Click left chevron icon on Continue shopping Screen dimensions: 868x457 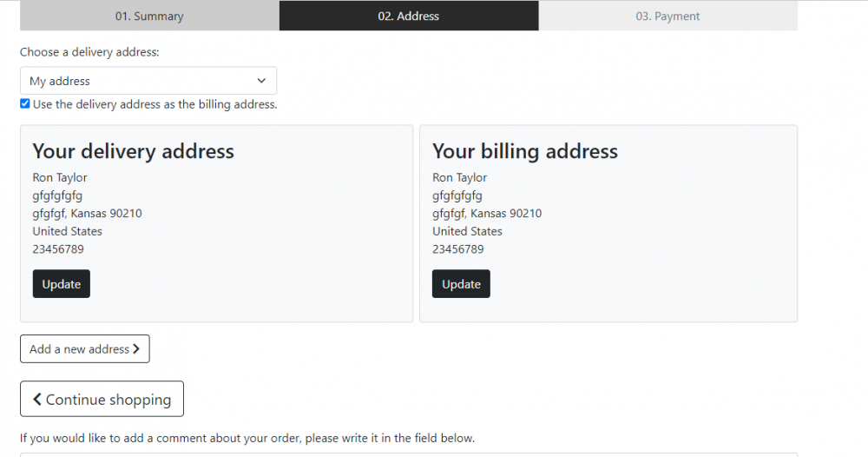click(x=37, y=399)
